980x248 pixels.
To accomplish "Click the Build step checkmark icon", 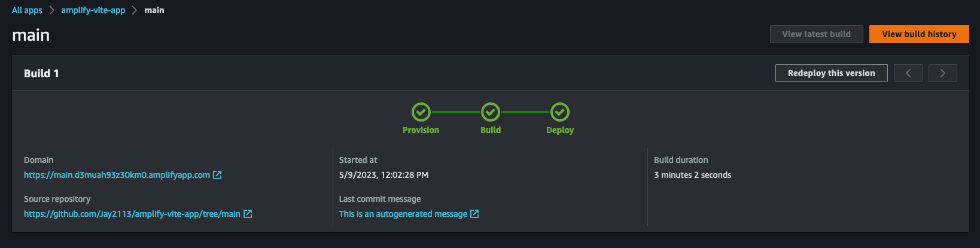I will (491, 112).
